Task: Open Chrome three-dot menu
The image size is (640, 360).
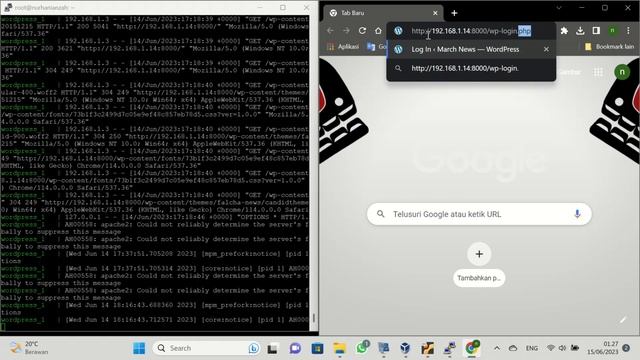Action: (x=628, y=31)
